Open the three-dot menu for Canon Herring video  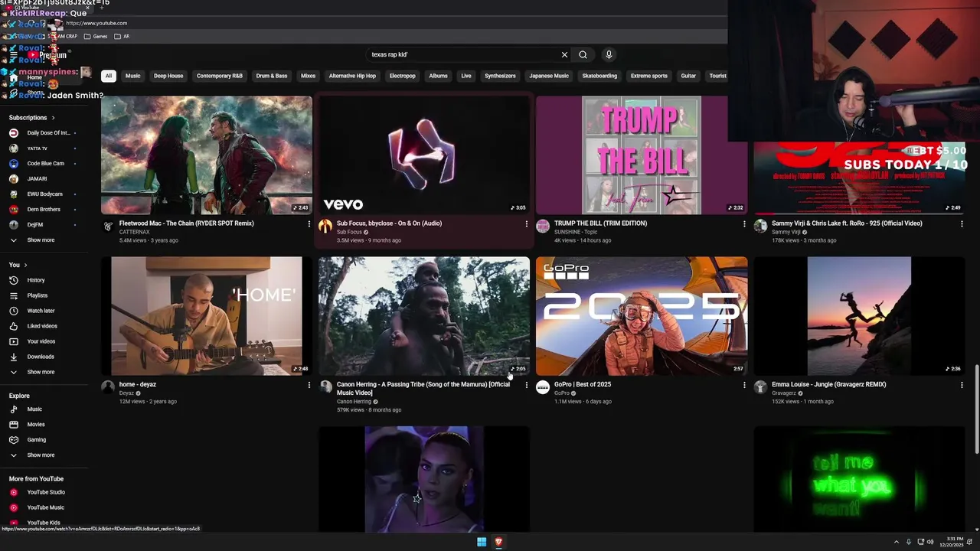pyautogui.click(x=526, y=385)
